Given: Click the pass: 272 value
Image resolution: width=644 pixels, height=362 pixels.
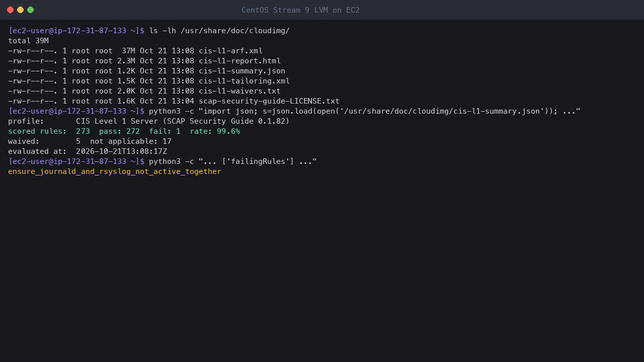Looking at the screenshot, I should pos(119,131).
